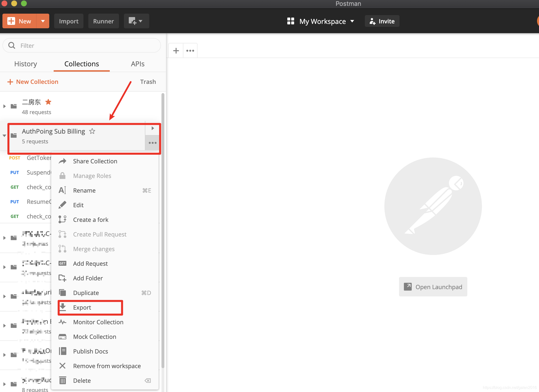Open the tab options three-dots menu

click(190, 51)
